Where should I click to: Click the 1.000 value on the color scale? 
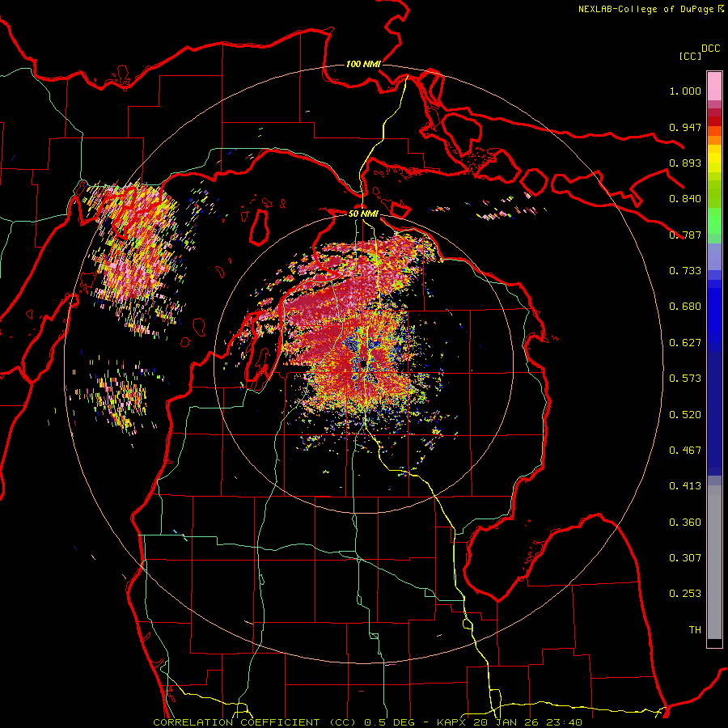(x=685, y=91)
